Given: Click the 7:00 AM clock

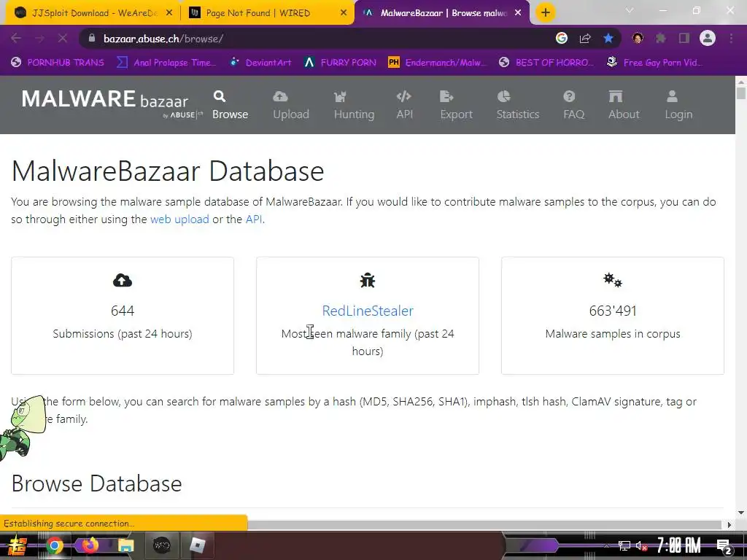Looking at the screenshot, I should [x=679, y=545].
